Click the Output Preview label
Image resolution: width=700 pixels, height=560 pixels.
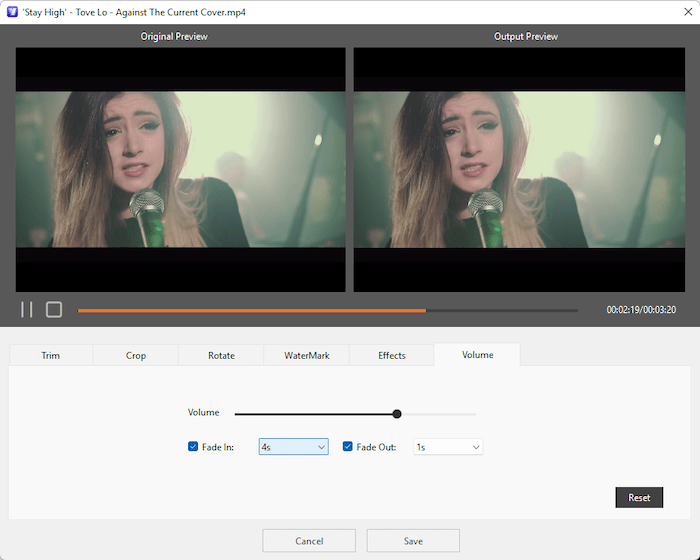click(x=526, y=36)
